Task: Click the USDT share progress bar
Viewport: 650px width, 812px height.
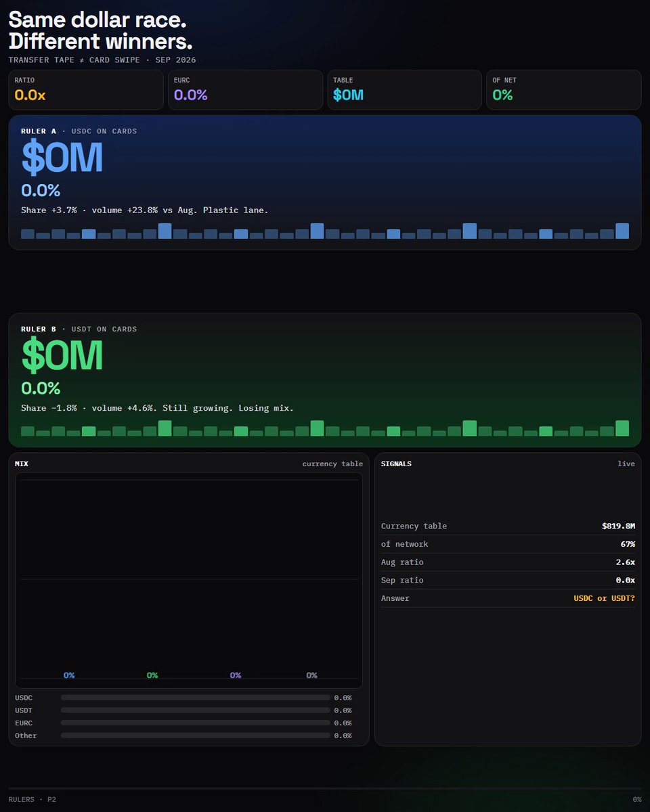Action: 195,710
